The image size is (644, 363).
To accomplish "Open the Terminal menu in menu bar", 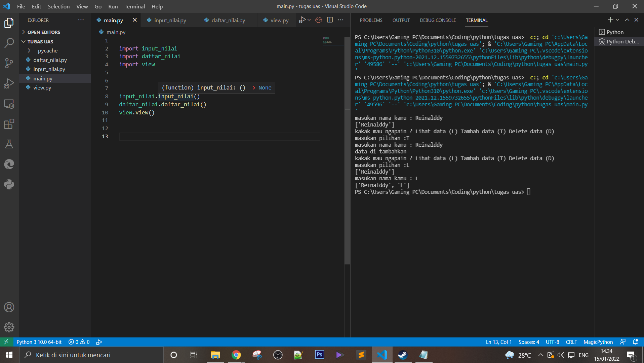I will 134,6.
